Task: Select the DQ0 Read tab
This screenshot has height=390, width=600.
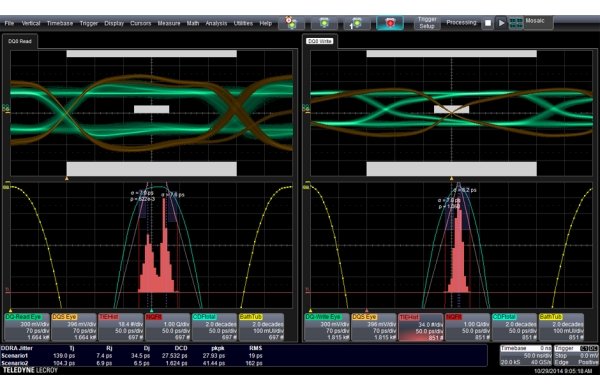Action: 20,41
